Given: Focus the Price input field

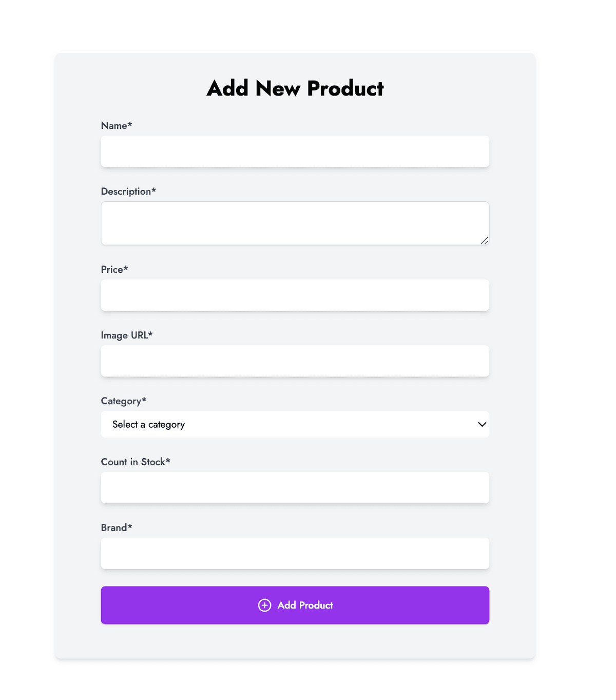Looking at the screenshot, I should coord(295,295).
